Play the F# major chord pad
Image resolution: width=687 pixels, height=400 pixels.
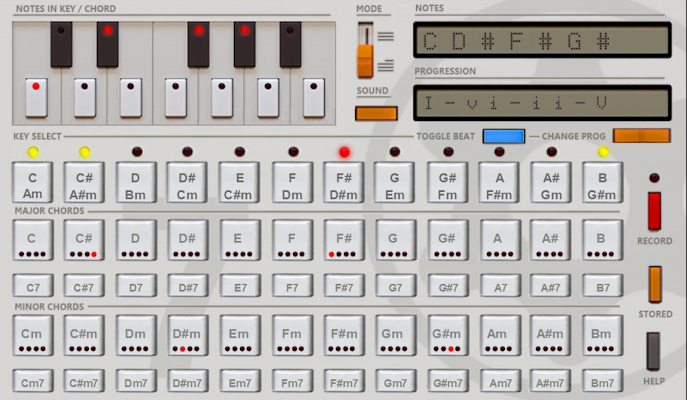(344, 240)
